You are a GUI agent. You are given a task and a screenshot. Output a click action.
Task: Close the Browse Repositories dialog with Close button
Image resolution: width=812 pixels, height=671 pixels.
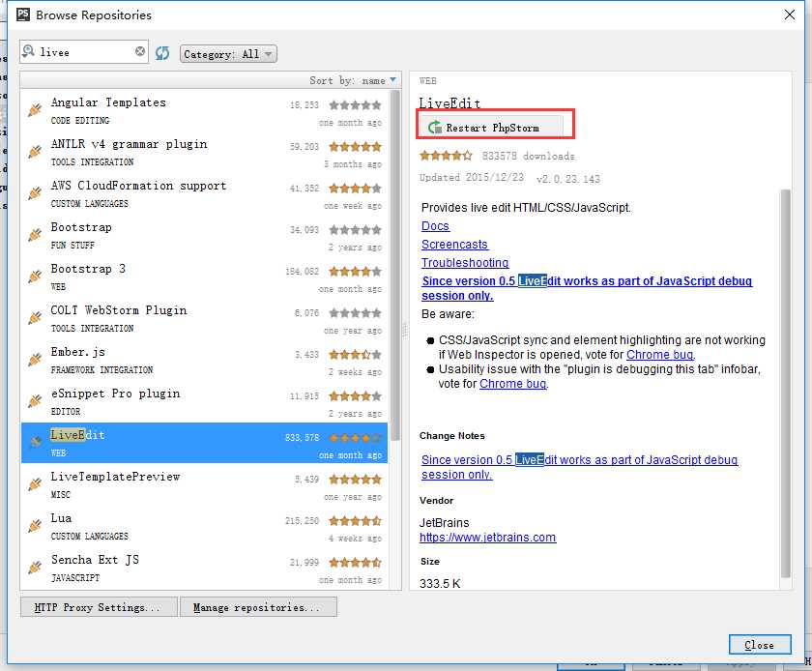coord(760,645)
